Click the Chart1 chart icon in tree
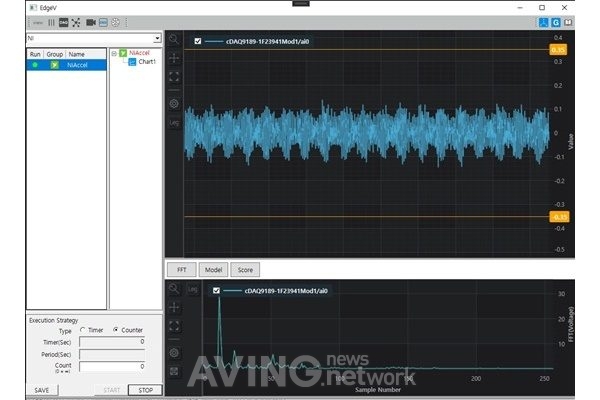The height and width of the screenshot is (400, 600). pyautogui.click(x=132, y=62)
